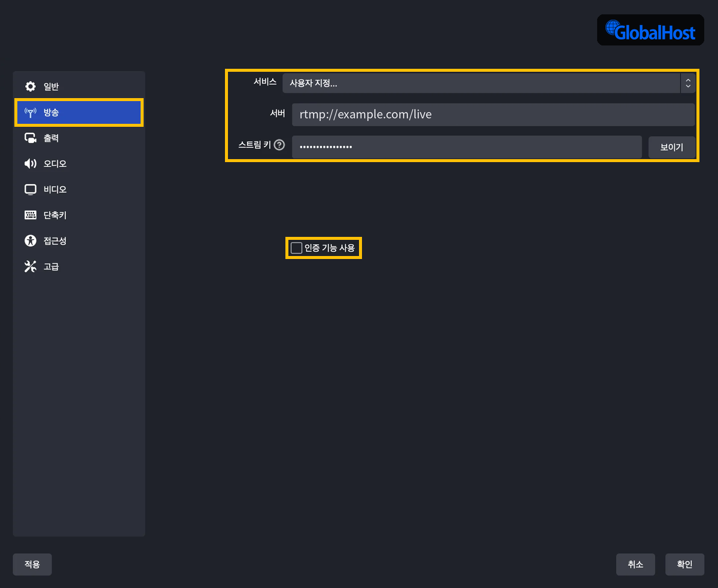Open the 고급 settings tab
Viewport: 718px width, 588px height.
tap(79, 267)
